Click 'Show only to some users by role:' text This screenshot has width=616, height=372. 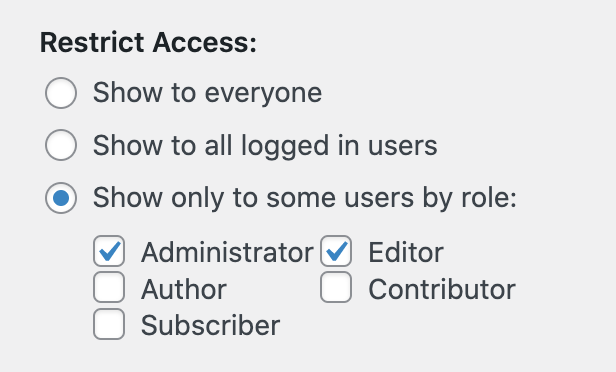(305, 198)
